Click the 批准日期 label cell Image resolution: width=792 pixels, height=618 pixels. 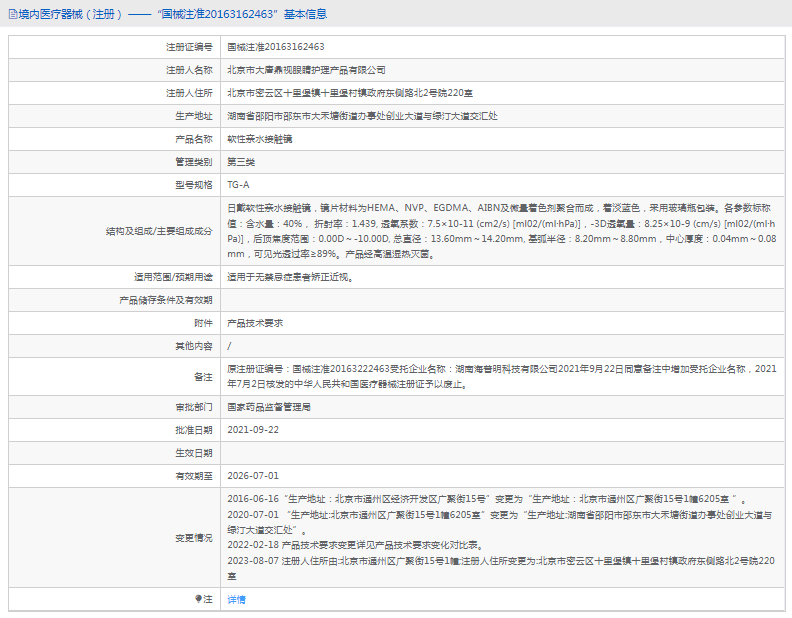[x=114, y=430]
